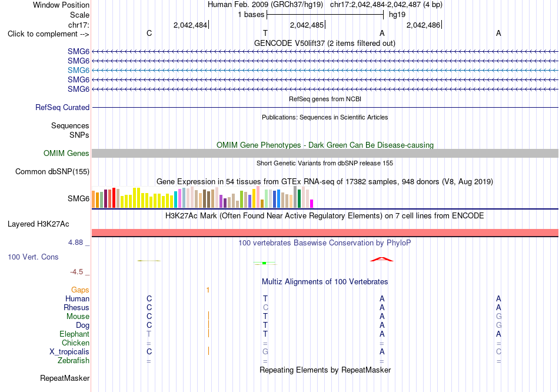Click the Human Feb. 2009 (GRCh37/hg19) text
This screenshot has height=392, width=559.
coord(265,5)
